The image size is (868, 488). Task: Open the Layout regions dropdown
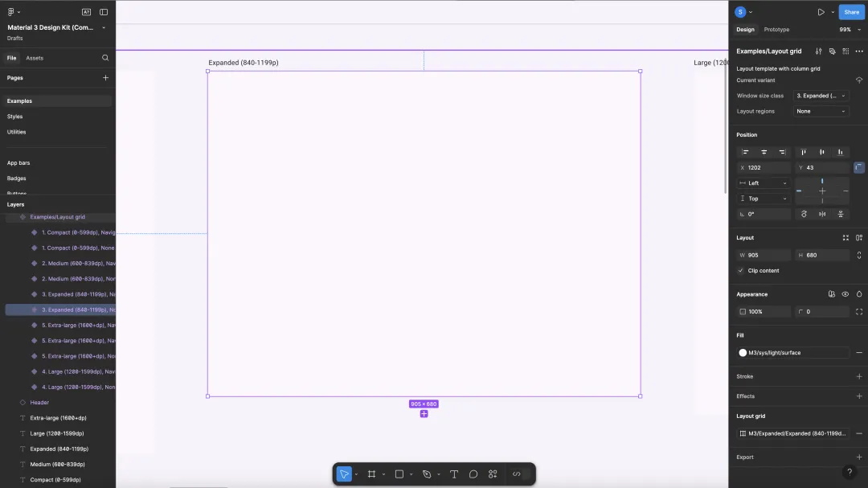coord(821,111)
